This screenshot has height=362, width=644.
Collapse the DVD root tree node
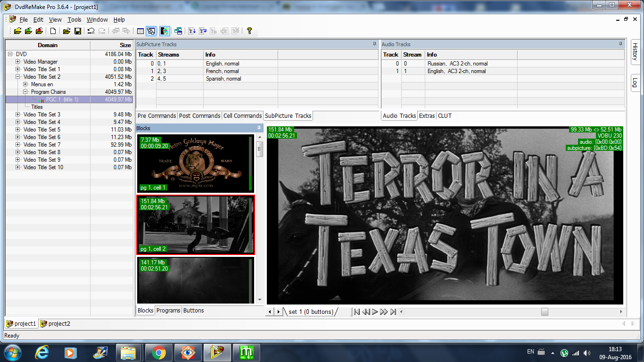click(x=10, y=54)
